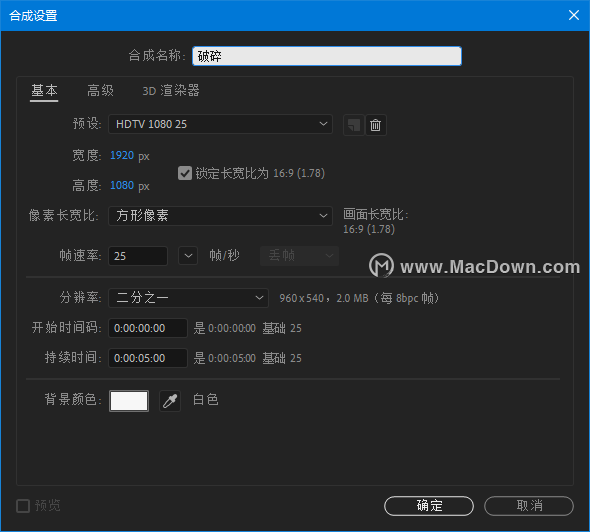Open the 预设 HDTV 1080 25 dropdown
This screenshot has width=590, height=532.
(220, 124)
